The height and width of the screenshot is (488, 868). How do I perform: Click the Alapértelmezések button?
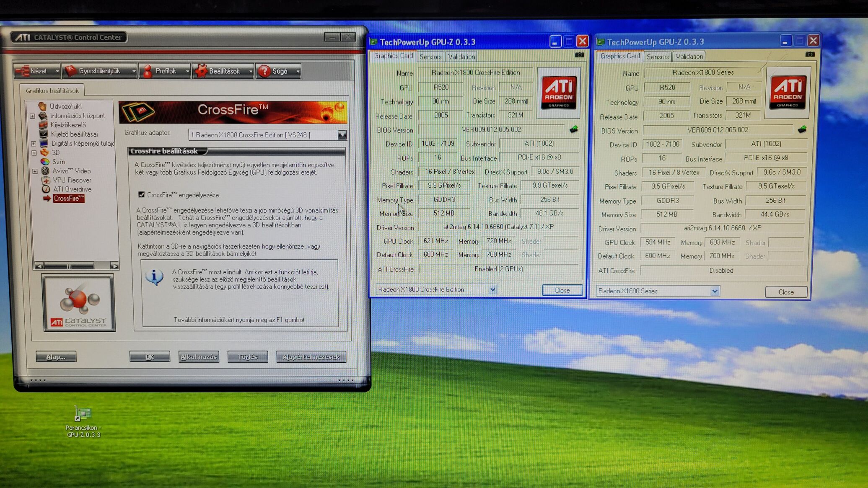click(x=311, y=357)
